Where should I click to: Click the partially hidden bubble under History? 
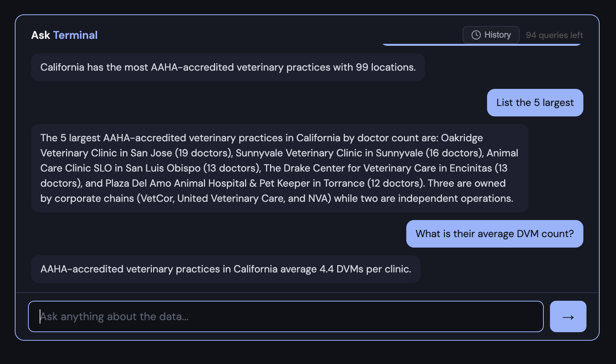pyautogui.click(x=427, y=45)
